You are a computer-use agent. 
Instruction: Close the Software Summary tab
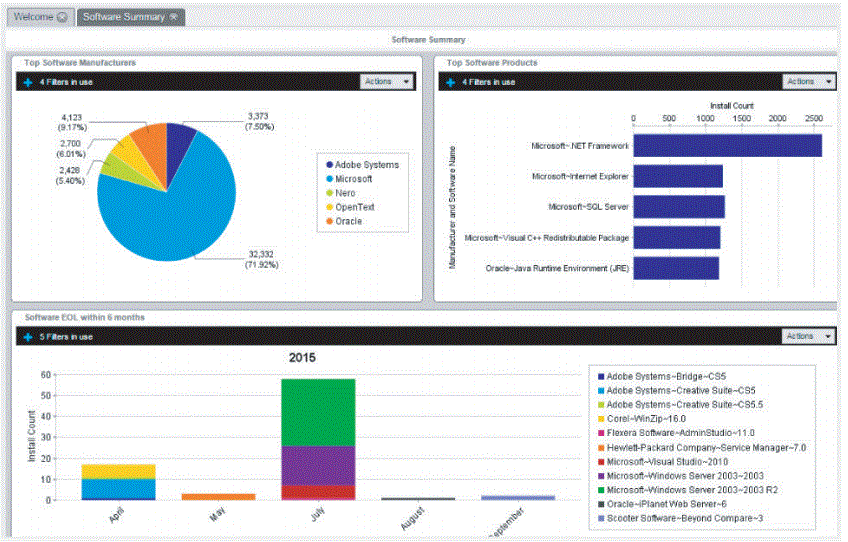174,17
